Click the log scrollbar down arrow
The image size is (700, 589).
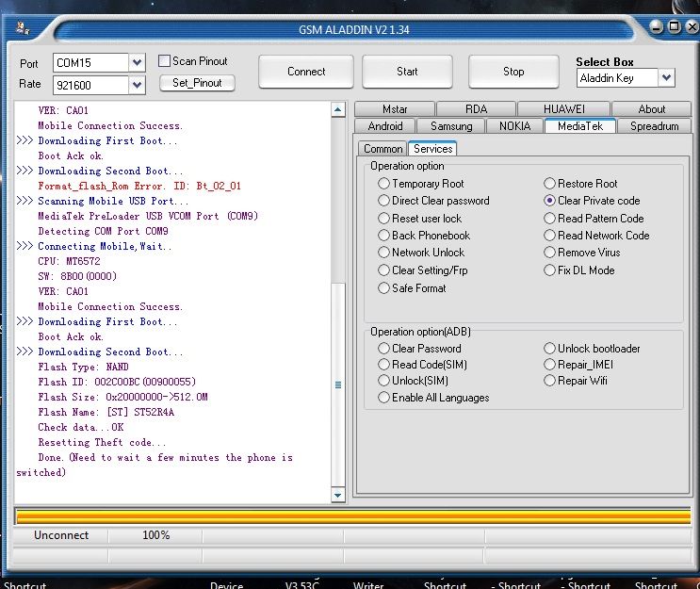[x=338, y=496]
